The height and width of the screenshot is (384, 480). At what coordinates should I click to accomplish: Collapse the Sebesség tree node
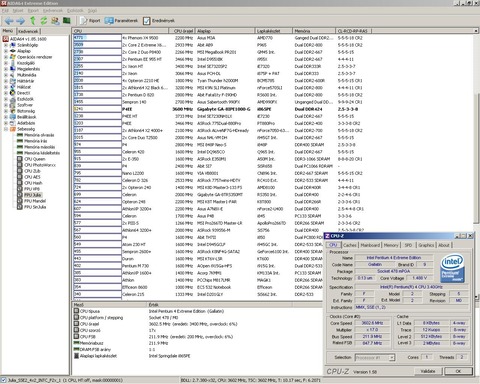point(6,129)
